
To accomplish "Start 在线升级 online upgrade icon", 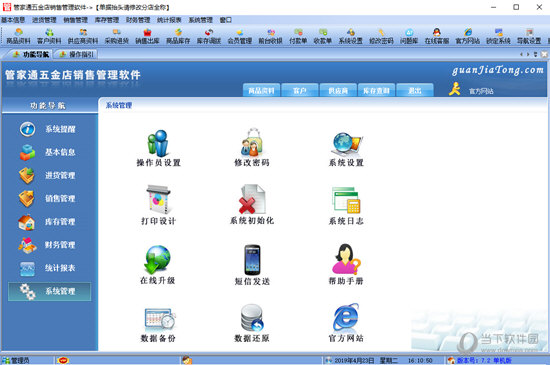I will (x=157, y=265).
